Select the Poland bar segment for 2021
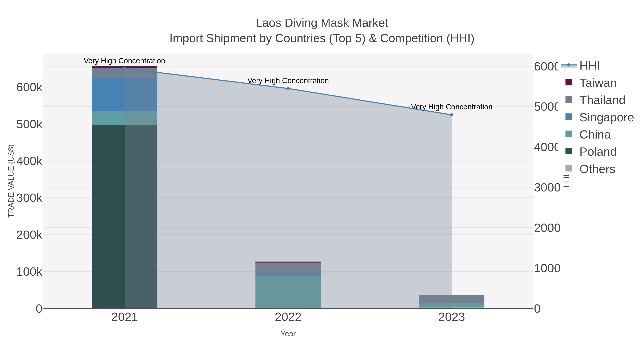 coord(125,217)
